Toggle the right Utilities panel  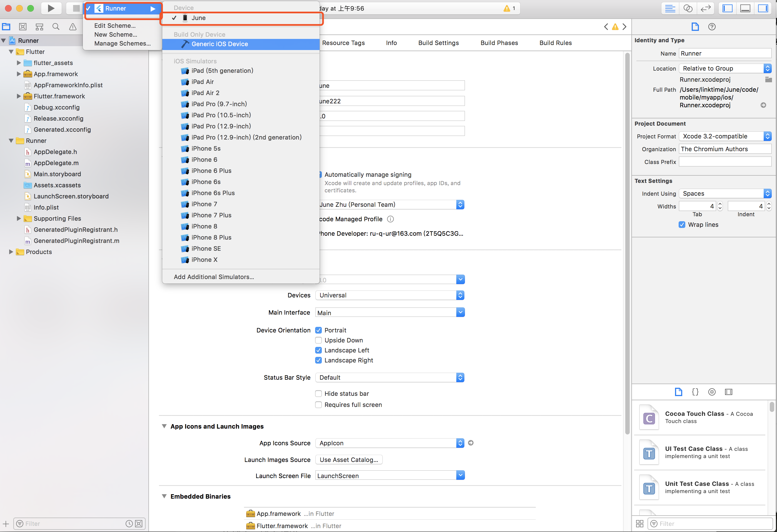tap(763, 8)
